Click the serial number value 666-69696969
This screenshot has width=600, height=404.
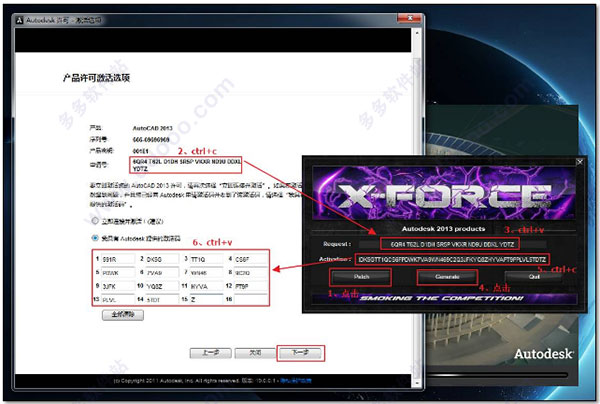pyautogui.click(x=151, y=140)
